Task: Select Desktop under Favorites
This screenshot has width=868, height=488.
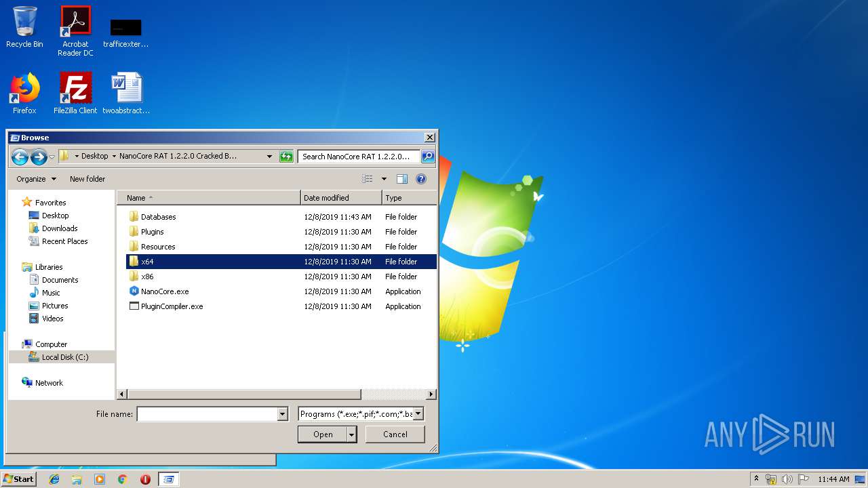Action: (x=55, y=216)
